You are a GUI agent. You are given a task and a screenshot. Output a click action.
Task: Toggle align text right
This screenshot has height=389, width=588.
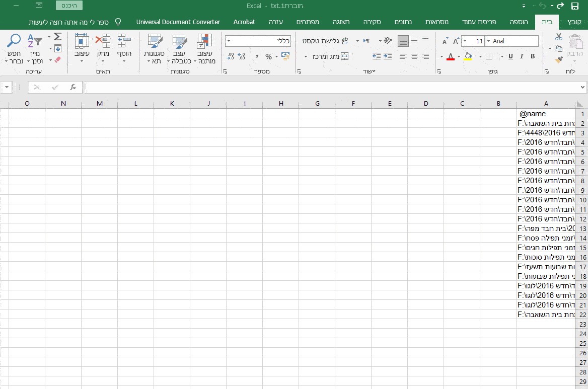coord(425,56)
